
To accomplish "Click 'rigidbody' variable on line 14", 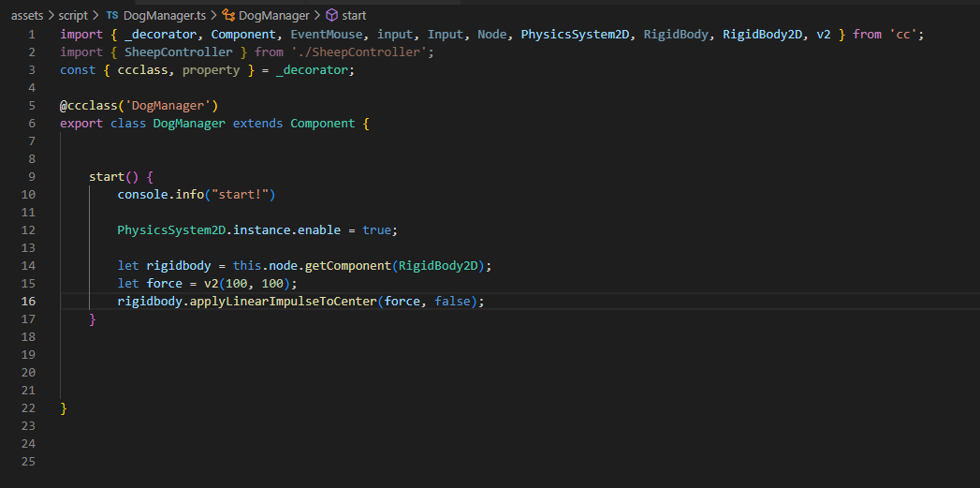I will [179, 266].
